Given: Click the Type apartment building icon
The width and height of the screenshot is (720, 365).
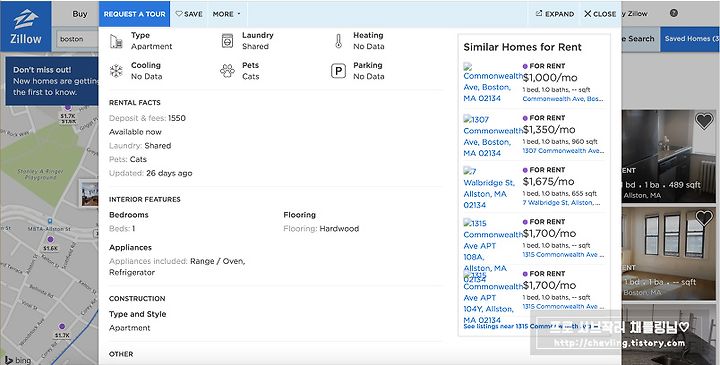Looking at the screenshot, I should [x=116, y=41].
